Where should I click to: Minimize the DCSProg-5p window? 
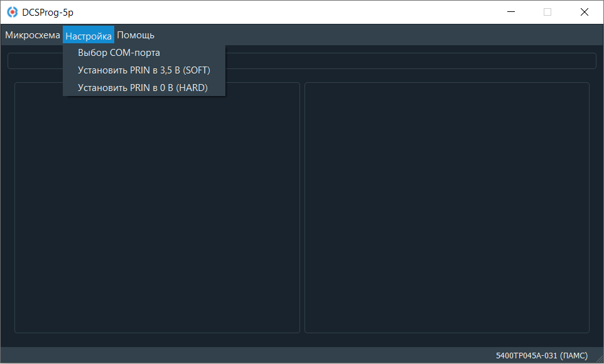tap(511, 12)
